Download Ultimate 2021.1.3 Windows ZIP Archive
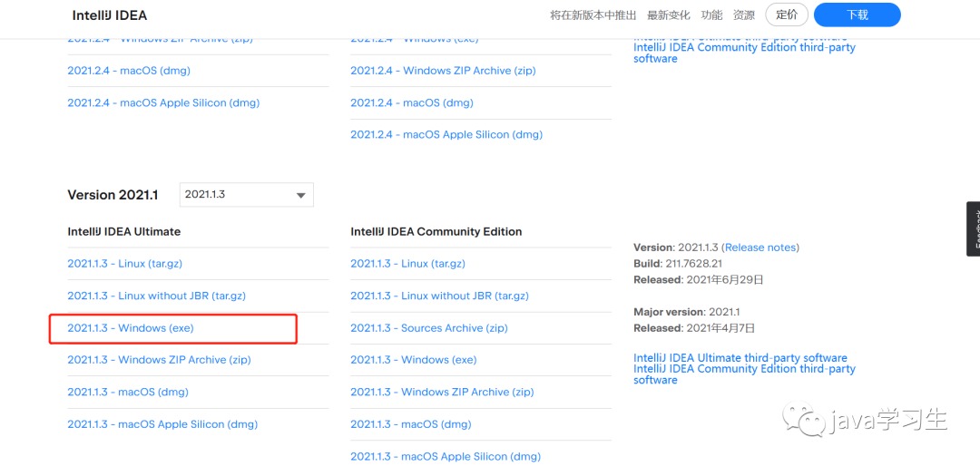The width and height of the screenshot is (980, 466). 159,360
